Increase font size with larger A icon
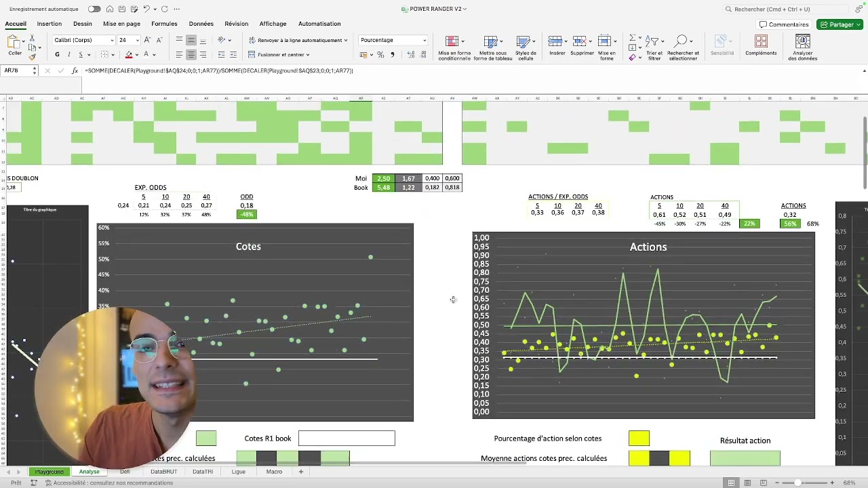 point(147,40)
